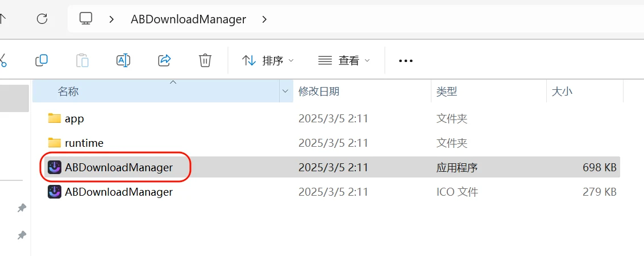This screenshot has width=644, height=256.
Task: Sort by the 类型 column header
Action: point(447,91)
